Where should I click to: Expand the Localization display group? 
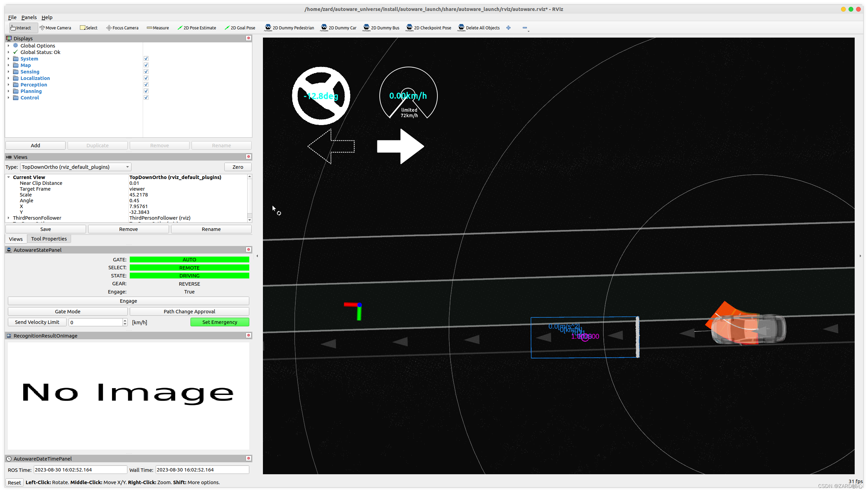9,78
